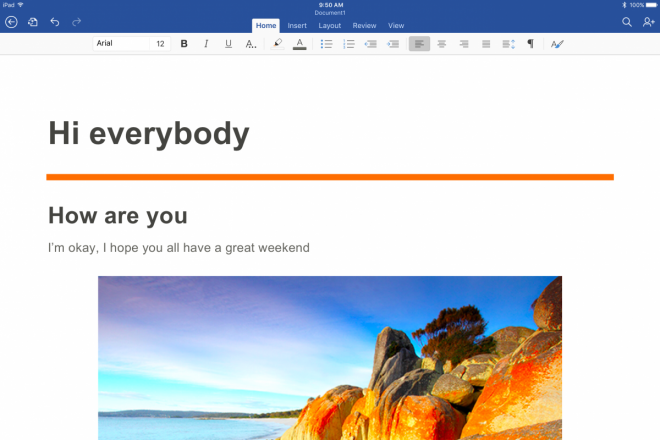Viewport: 660px width, 440px height.
Task: Open the text styles menu
Action: 557,44
